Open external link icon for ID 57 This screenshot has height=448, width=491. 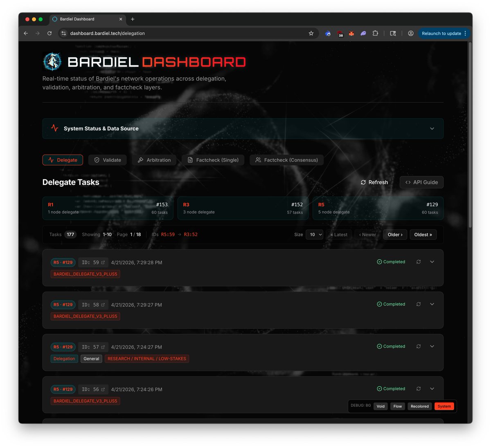pyautogui.click(x=103, y=347)
